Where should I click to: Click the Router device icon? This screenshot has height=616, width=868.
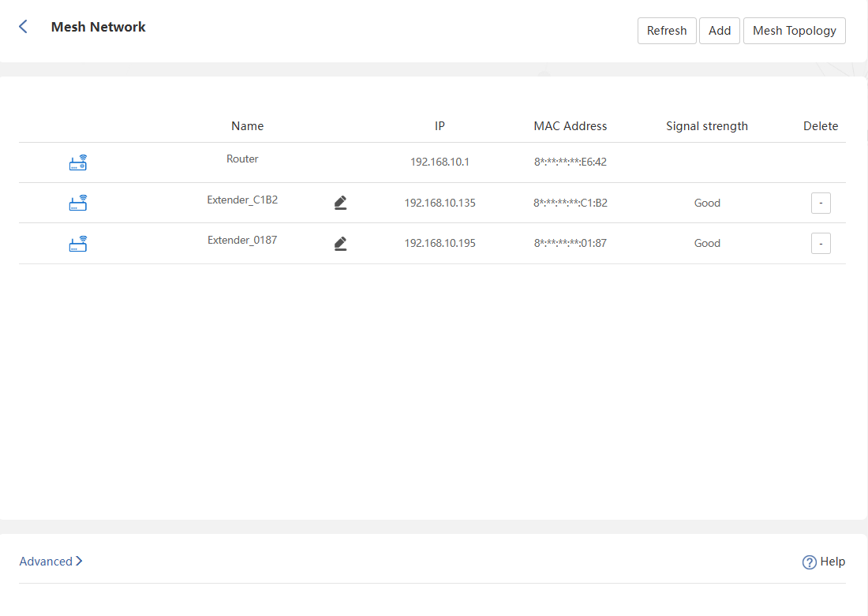click(77, 163)
